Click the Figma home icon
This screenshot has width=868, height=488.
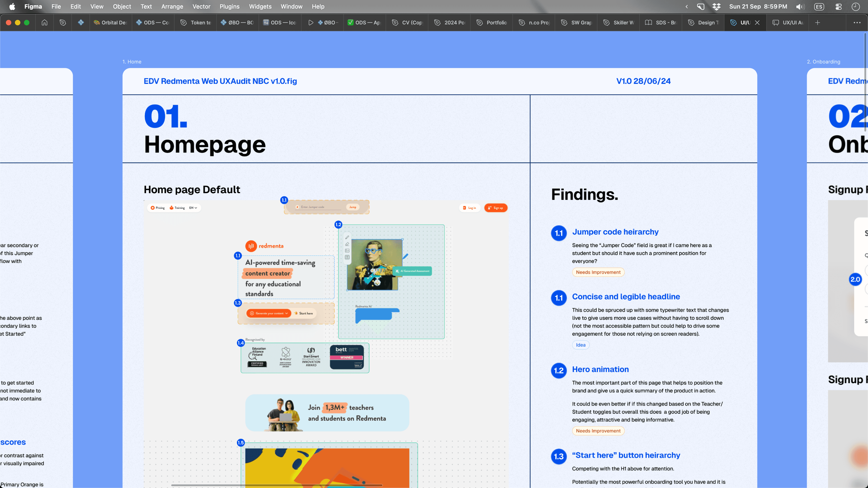(45, 23)
